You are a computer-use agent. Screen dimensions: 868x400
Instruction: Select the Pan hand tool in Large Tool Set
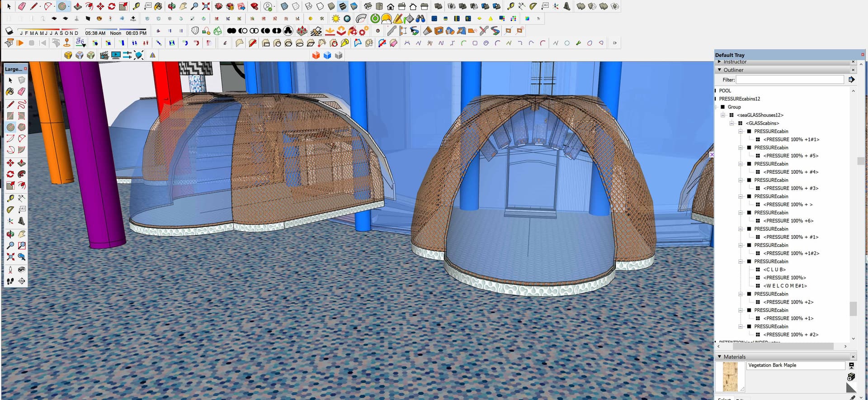(22, 234)
